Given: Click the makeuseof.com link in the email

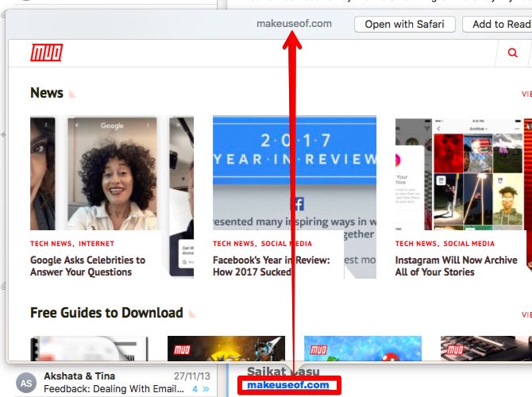Looking at the screenshot, I should click(x=288, y=385).
